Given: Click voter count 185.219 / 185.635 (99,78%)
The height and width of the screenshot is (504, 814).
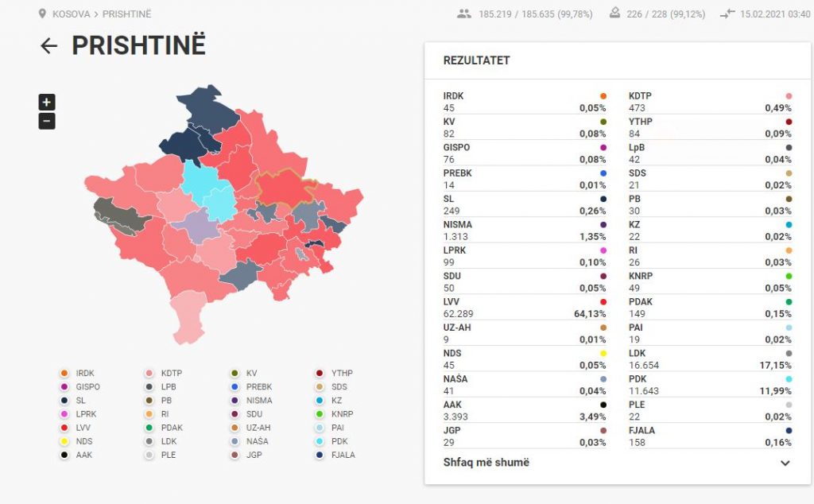Looking at the screenshot, I should [535, 14].
